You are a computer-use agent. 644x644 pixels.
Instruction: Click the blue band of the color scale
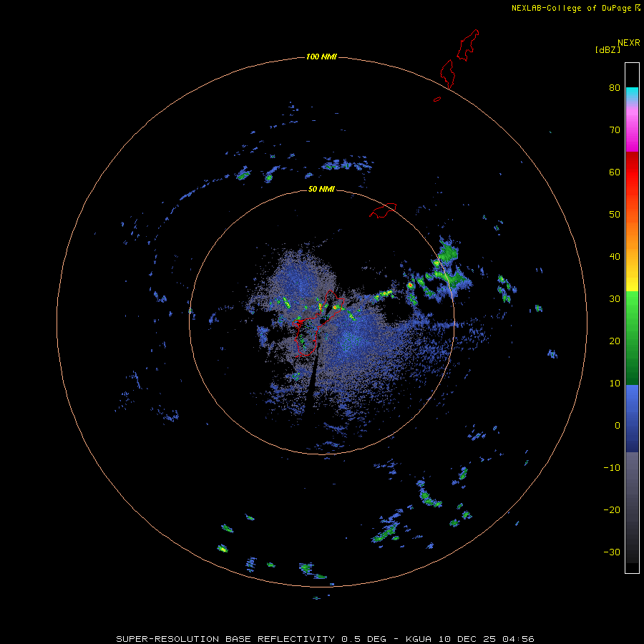pyautogui.click(x=632, y=418)
